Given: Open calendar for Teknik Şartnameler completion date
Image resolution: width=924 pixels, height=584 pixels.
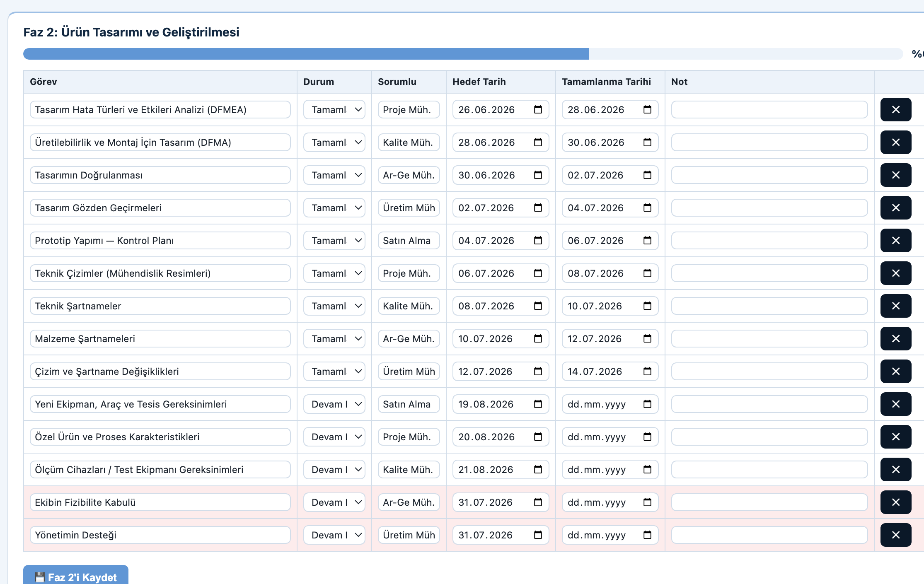Looking at the screenshot, I should click(x=647, y=306).
